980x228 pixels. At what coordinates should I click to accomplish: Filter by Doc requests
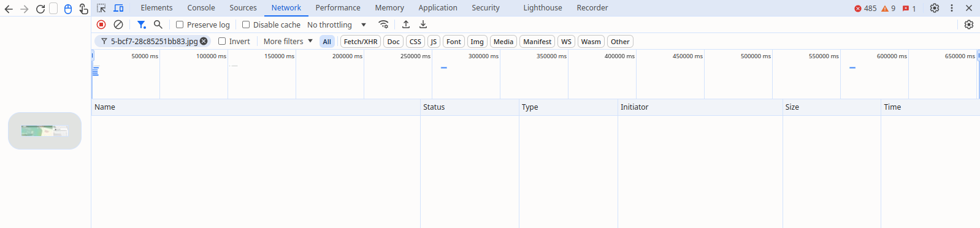click(x=394, y=42)
